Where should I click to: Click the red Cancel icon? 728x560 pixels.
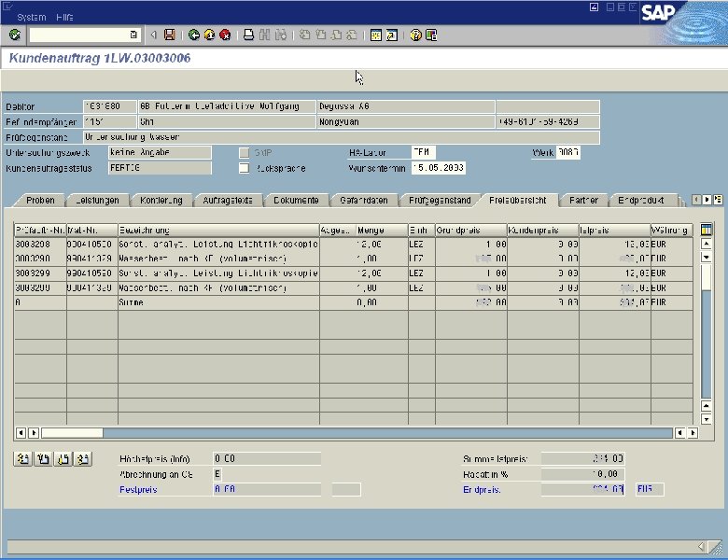pos(225,35)
